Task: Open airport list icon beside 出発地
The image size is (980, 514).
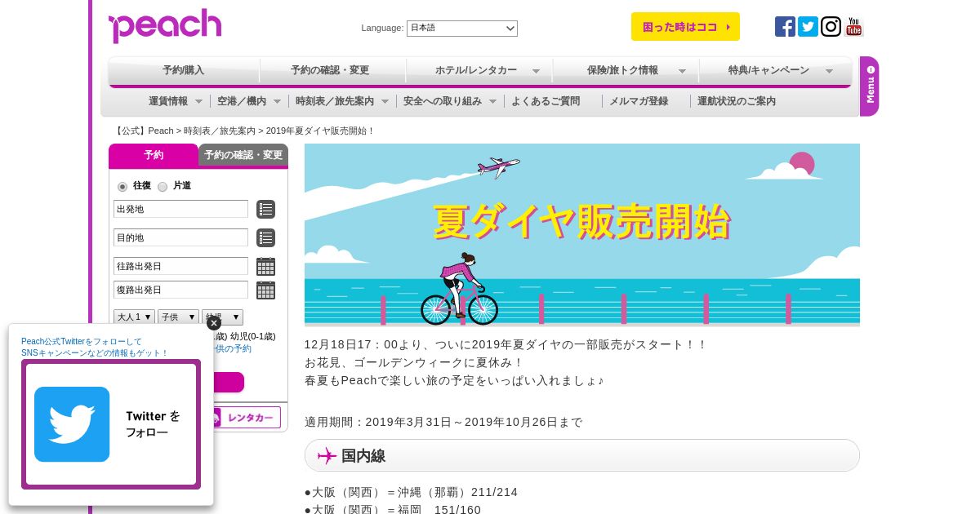Action: [265, 209]
